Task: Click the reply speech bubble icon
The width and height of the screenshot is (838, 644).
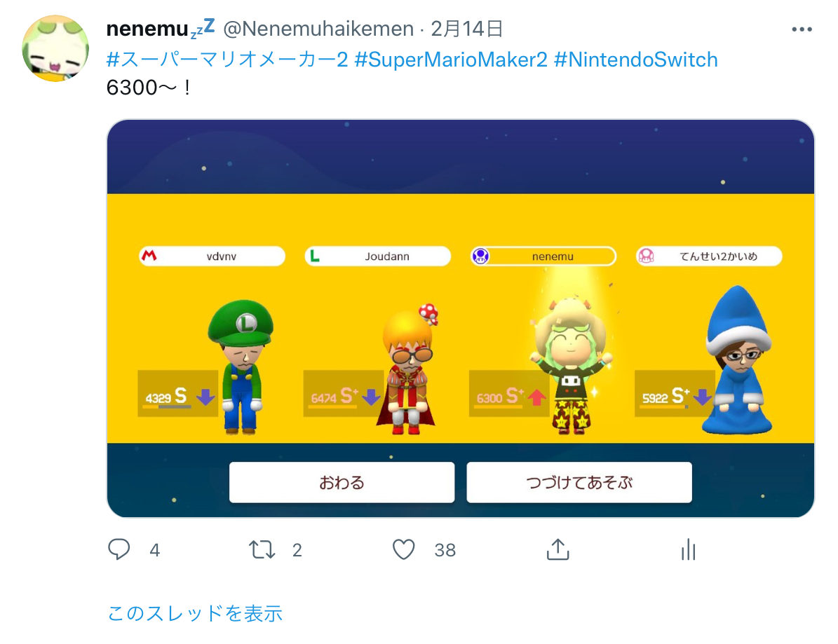Action: [119, 549]
